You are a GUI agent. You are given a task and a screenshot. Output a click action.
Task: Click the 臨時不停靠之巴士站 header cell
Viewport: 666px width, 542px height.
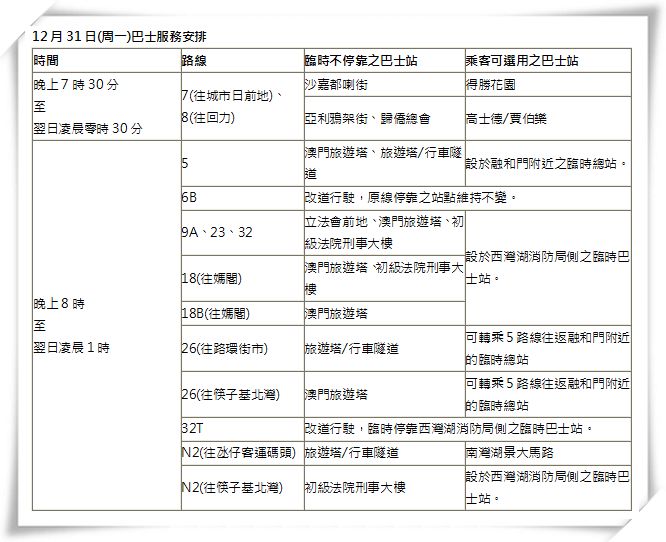click(358, 61)
